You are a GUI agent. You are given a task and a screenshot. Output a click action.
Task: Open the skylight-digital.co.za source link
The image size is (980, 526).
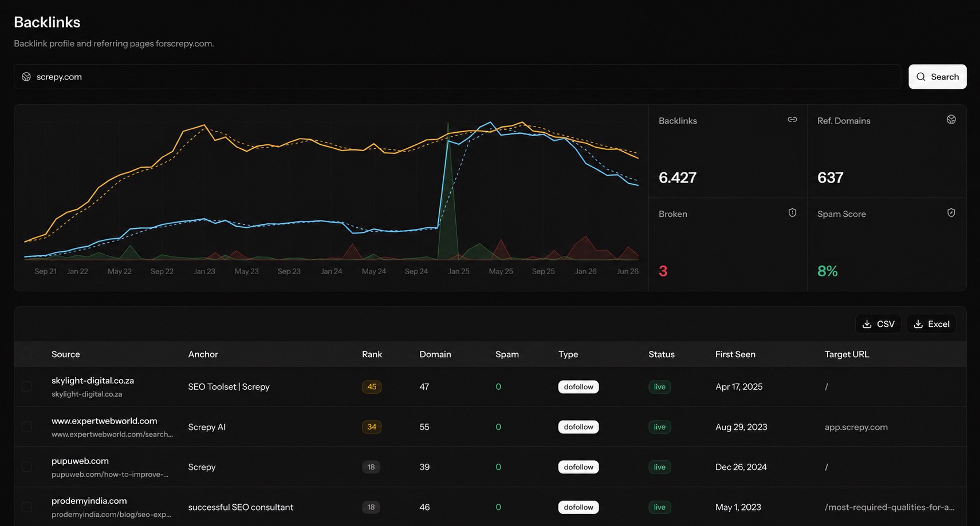(x=93, y=381)
